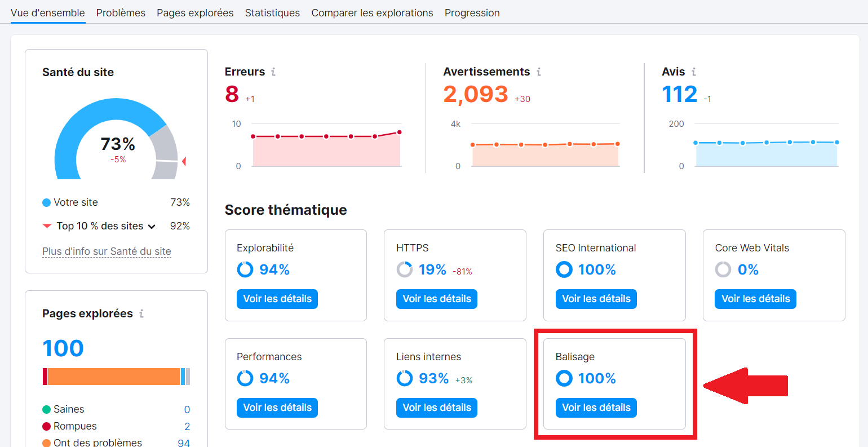Click the Rompues pages count 2
The image size is (868, 447).
187,427
